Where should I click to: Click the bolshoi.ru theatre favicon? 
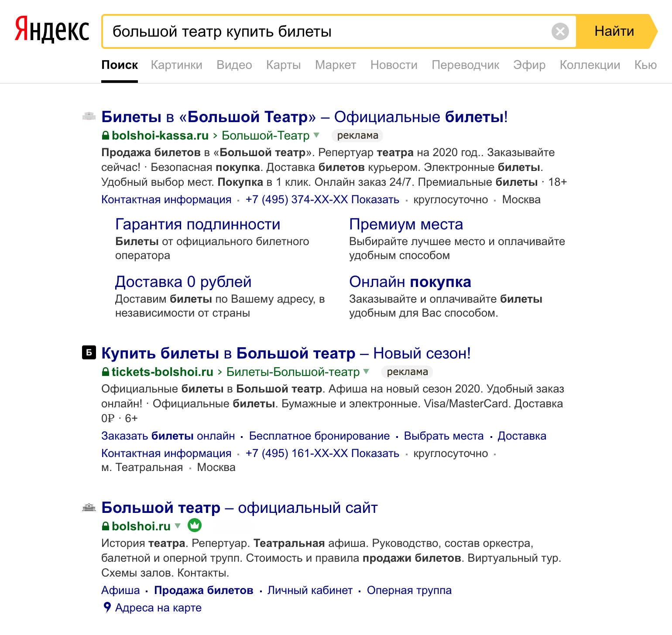89,507
